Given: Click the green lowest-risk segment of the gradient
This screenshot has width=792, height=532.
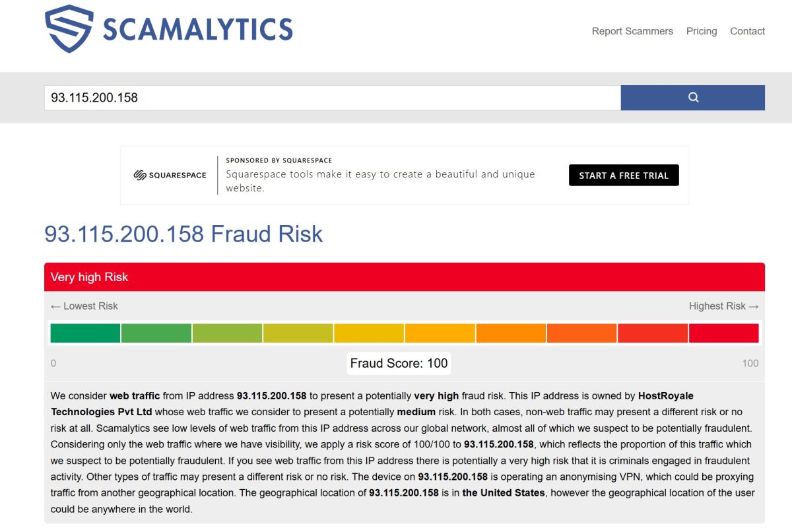Looking at the screenshot, I should (x=84, y=333).
